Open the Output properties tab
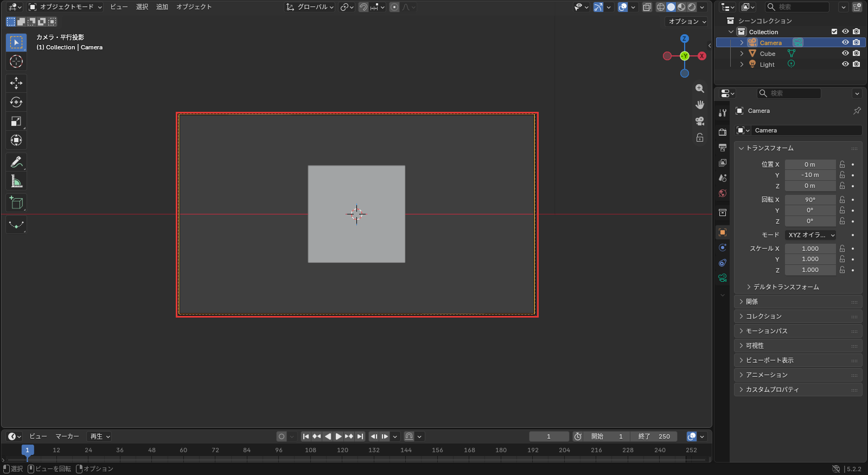 (723, 147)
